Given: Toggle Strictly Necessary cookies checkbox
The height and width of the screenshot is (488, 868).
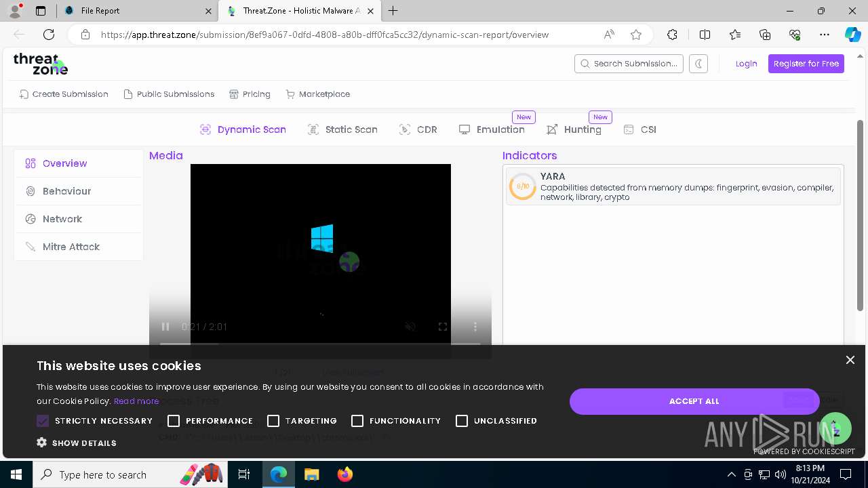Looking at the screenshot, I should click(x=43, y=421).
